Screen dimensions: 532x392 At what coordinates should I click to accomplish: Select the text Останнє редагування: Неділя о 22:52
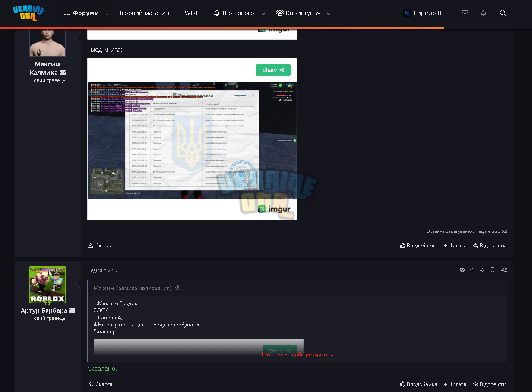coord(467,231)
